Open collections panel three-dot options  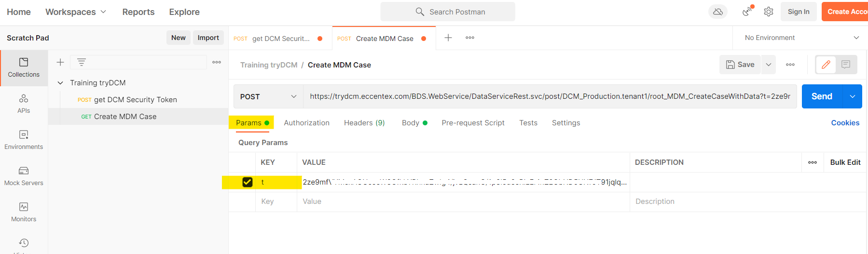(217, 62)
